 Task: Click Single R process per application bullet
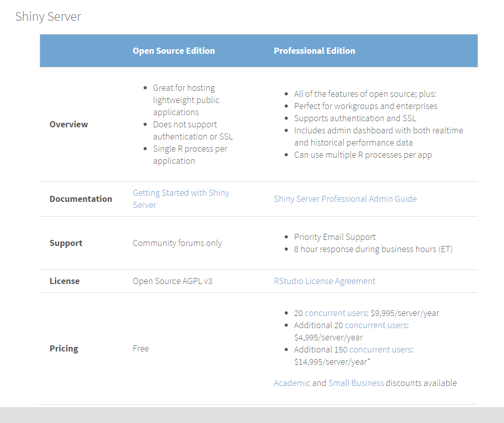coord(190,155)
